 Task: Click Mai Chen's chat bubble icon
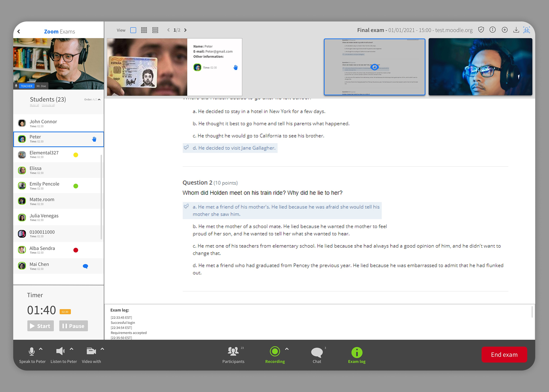(85, 266)
